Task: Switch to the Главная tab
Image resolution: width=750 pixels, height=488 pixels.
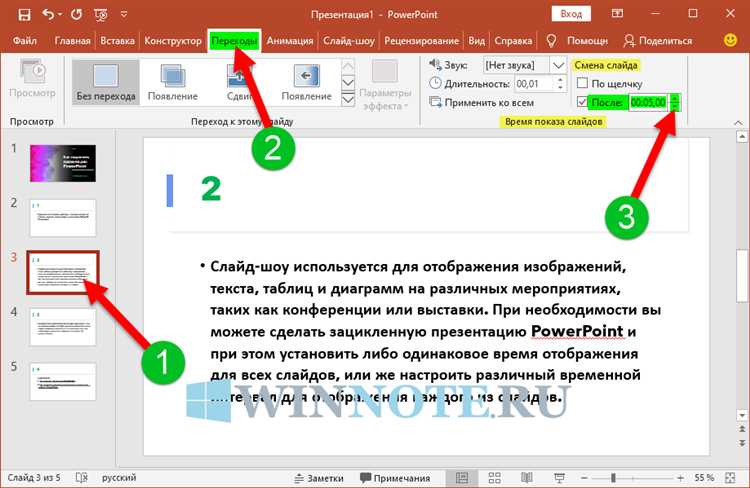Action: click(x=72, y=41)
